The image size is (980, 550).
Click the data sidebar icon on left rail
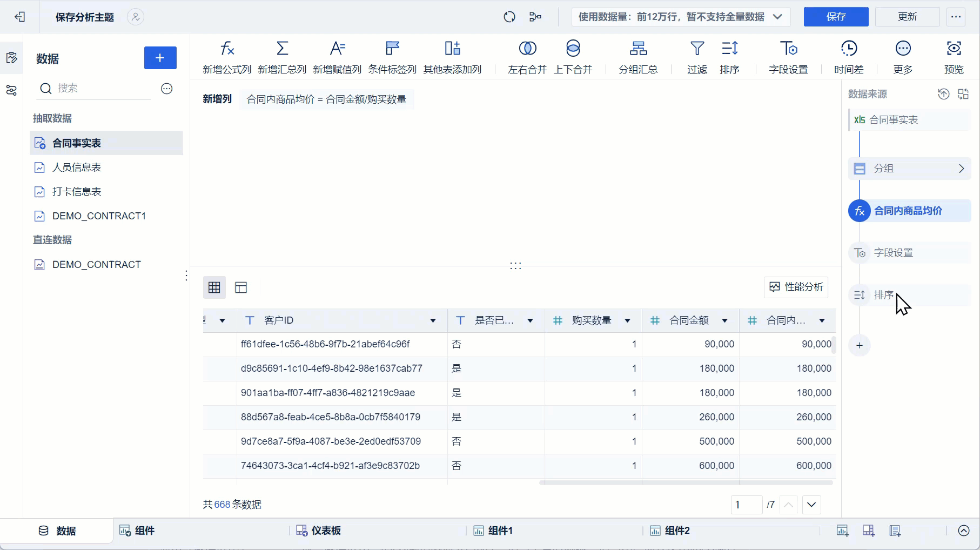pyautogui.click(x=11, y=58)
